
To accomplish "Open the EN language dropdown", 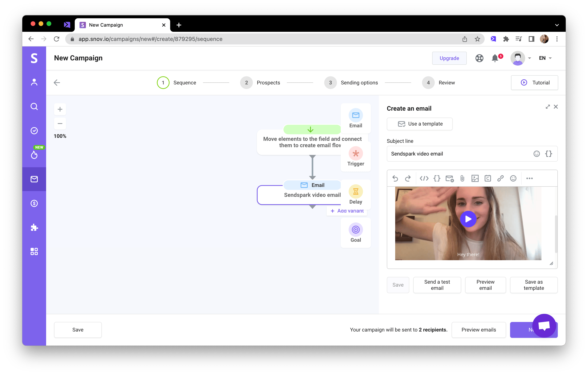I will click(545, 58).
